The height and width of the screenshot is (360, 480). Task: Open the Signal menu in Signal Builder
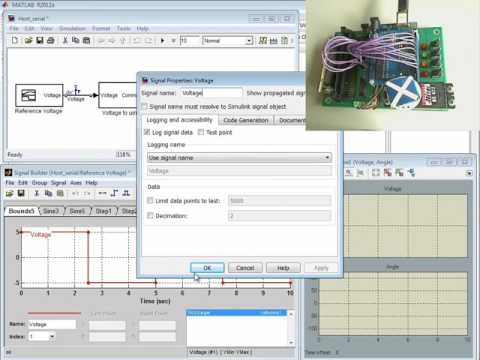tap(59, 183)
